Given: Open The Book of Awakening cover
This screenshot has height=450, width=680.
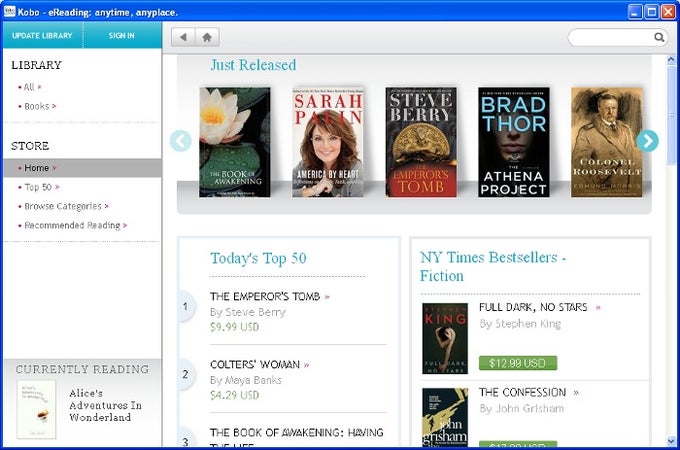Looking at the screenshot, I should (235, 142).
